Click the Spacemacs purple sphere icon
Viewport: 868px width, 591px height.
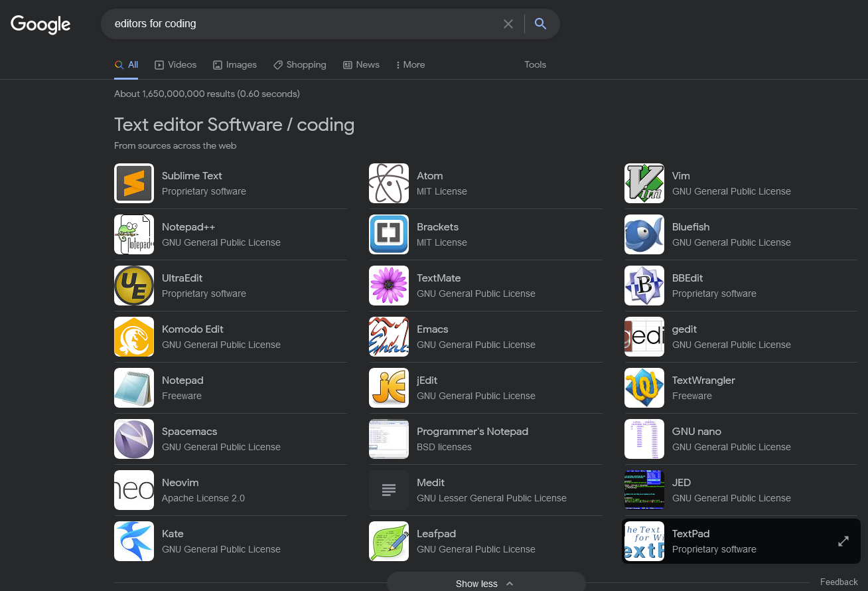point(134,439)
